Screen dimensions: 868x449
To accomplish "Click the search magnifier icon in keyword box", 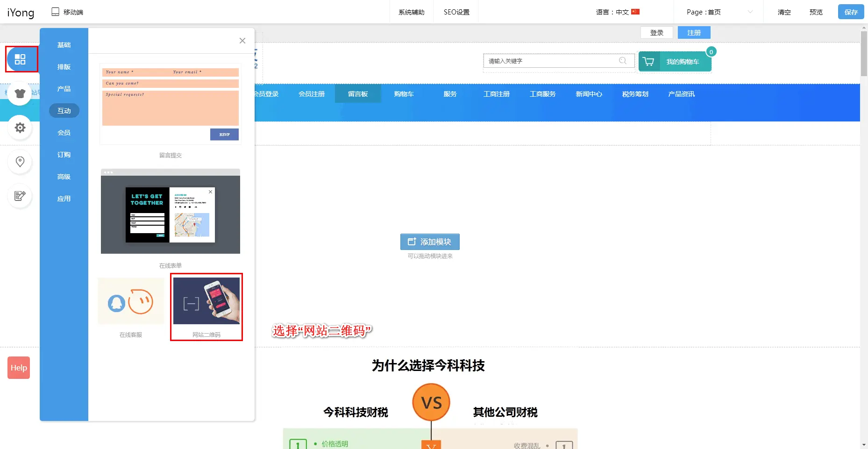I will coord(622,61).
